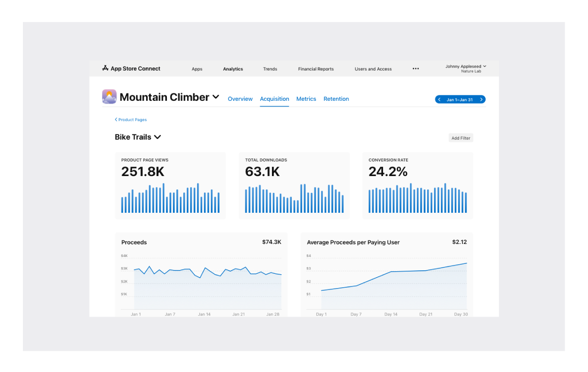Expand the Mountain Climber app dropdown

[216, 97]
